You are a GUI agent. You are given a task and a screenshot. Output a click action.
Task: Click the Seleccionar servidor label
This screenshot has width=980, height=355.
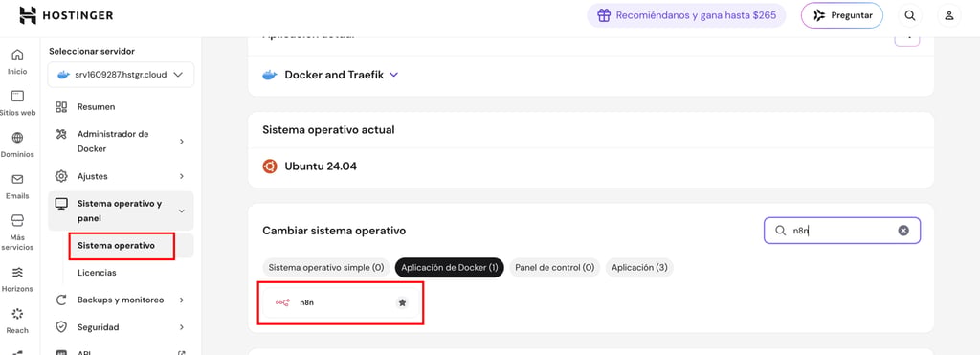point(92,52)
